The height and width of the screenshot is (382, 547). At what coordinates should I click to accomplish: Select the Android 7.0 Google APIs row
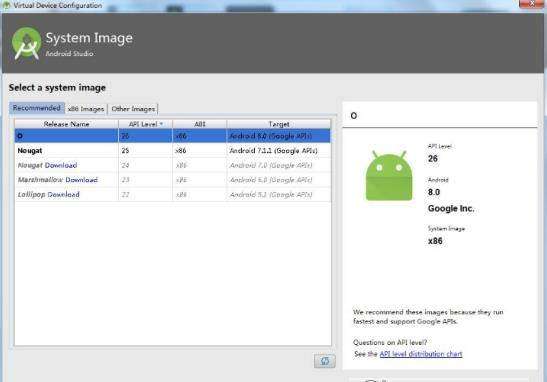pyautogui.click(x=173, y=165)
